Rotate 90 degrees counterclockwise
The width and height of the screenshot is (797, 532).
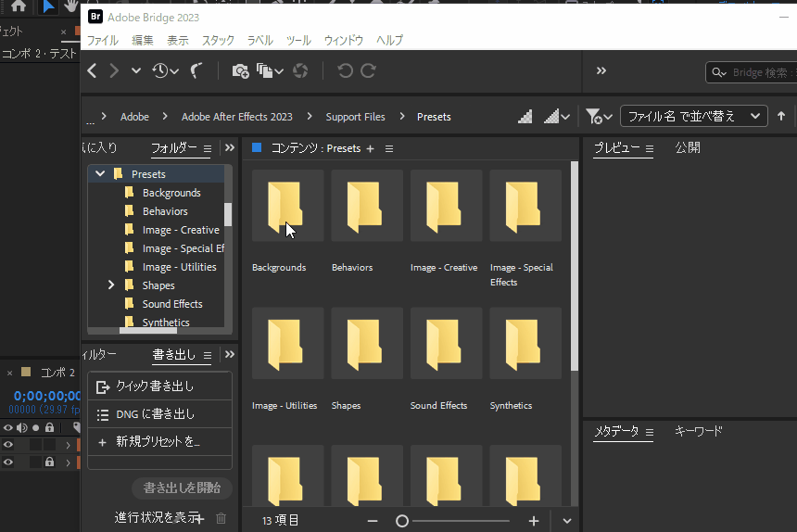pos(345,70)
